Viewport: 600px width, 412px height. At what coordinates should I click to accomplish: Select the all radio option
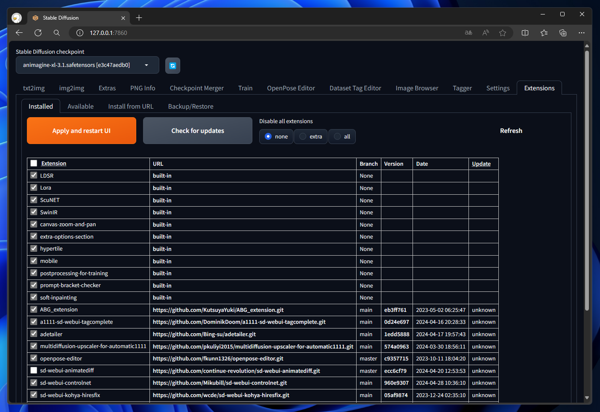pyautogui.click(x=342, y=137)
